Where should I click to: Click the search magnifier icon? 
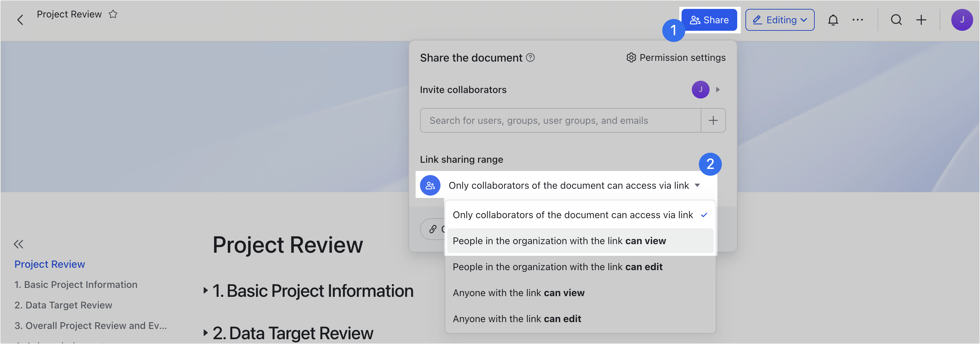click(896, 20)
